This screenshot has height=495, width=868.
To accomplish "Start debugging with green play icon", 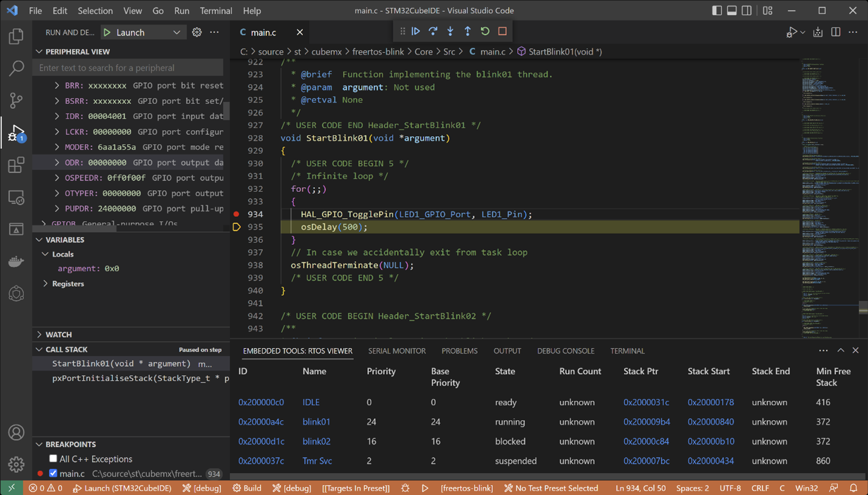I will [x=107, y=32].
